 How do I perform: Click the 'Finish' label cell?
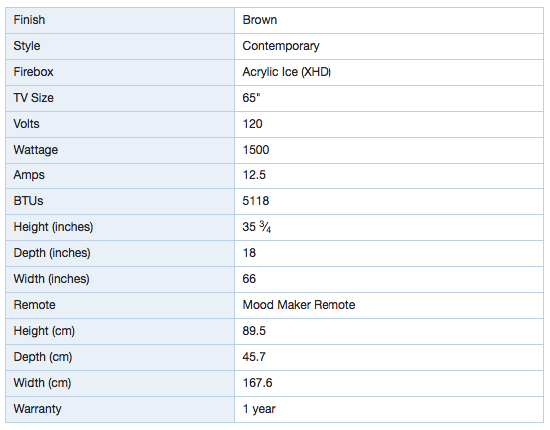pos(120,20)
